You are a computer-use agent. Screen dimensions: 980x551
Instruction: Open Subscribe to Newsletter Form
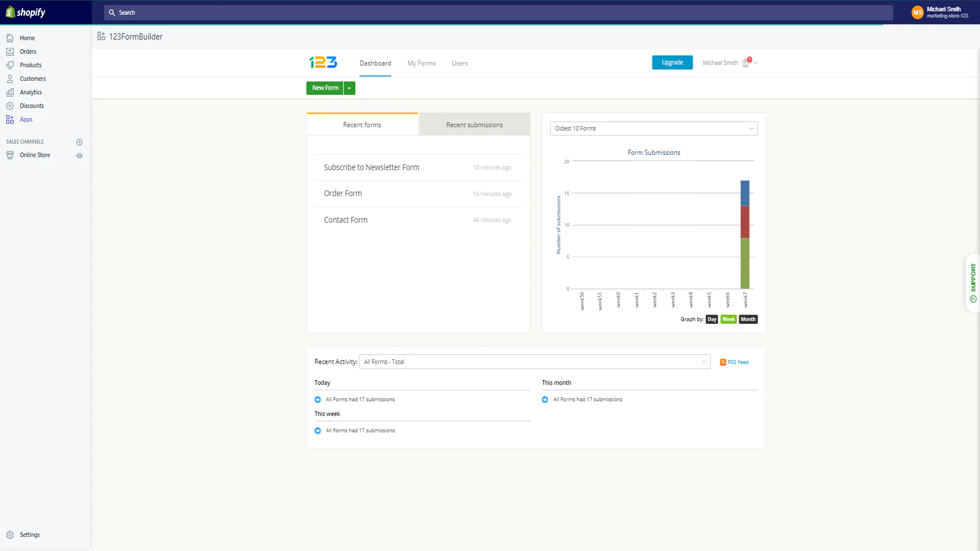pos(371,167)
